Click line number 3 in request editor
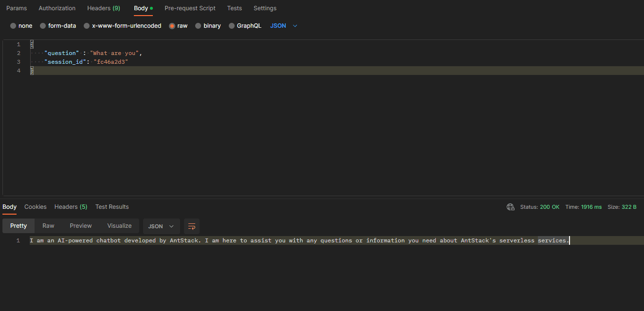 (18, 62)
